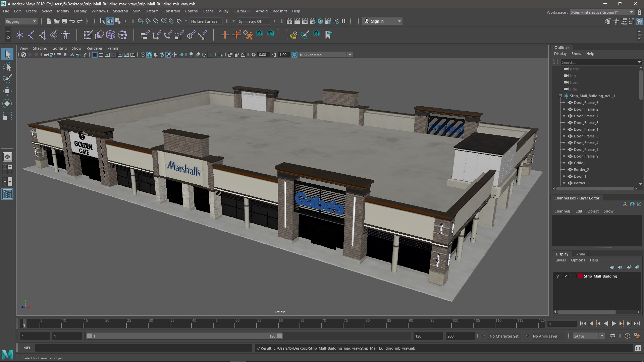Image resolution: width=644 pixels, height=362 pixels.
Task: Click the Quick Rig character icon
Action: pyautogui.click(x=65, y=35)
